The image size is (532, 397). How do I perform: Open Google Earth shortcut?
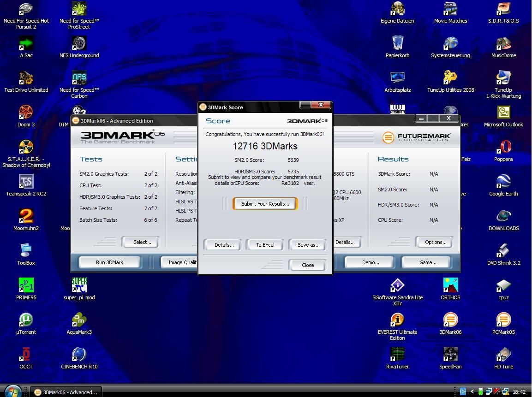[x=503, y=185]
